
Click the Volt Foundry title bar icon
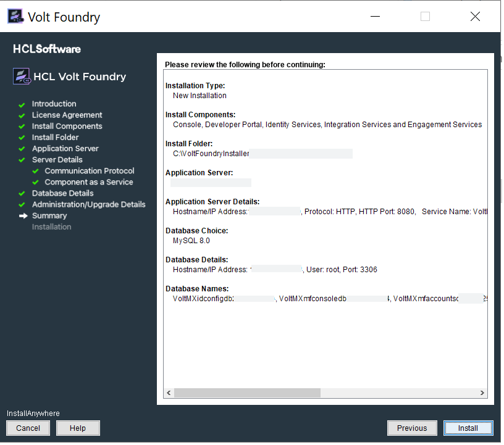click(16, 16)
